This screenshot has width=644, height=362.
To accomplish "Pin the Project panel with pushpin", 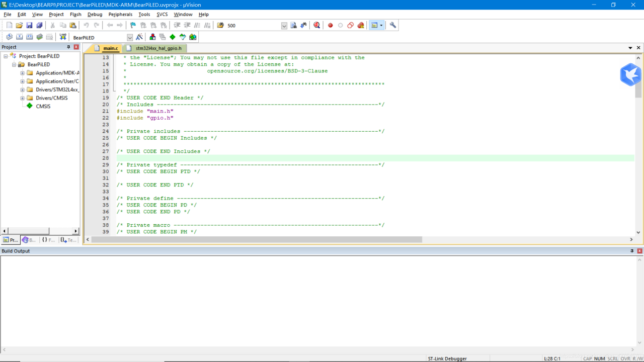I will click(69, 47).
